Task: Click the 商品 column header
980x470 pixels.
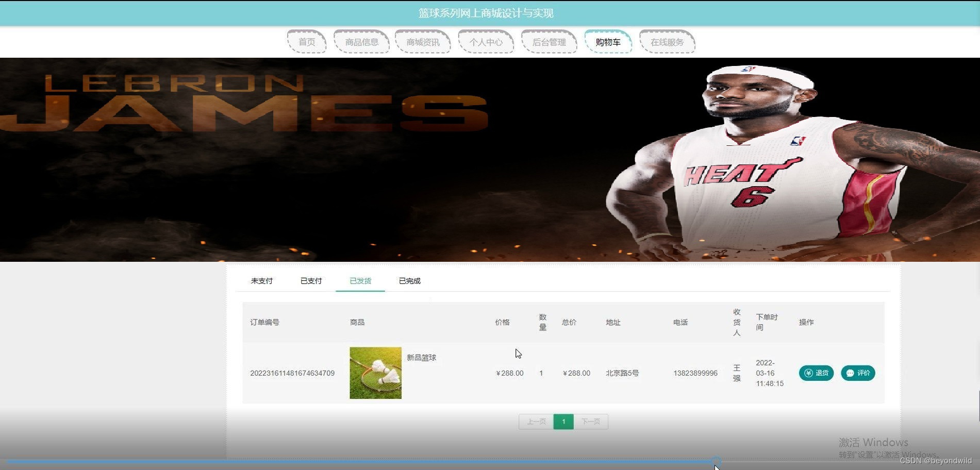Action: [357, 322]
